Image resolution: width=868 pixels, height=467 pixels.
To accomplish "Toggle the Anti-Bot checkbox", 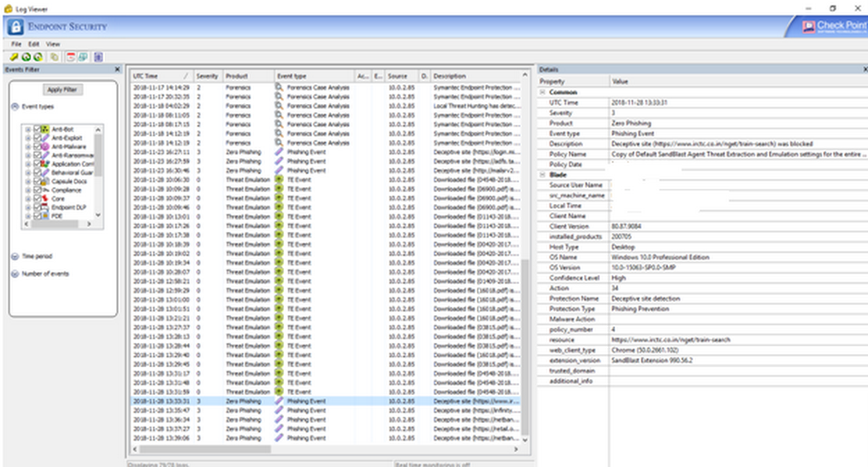I will tap(37, 129).
